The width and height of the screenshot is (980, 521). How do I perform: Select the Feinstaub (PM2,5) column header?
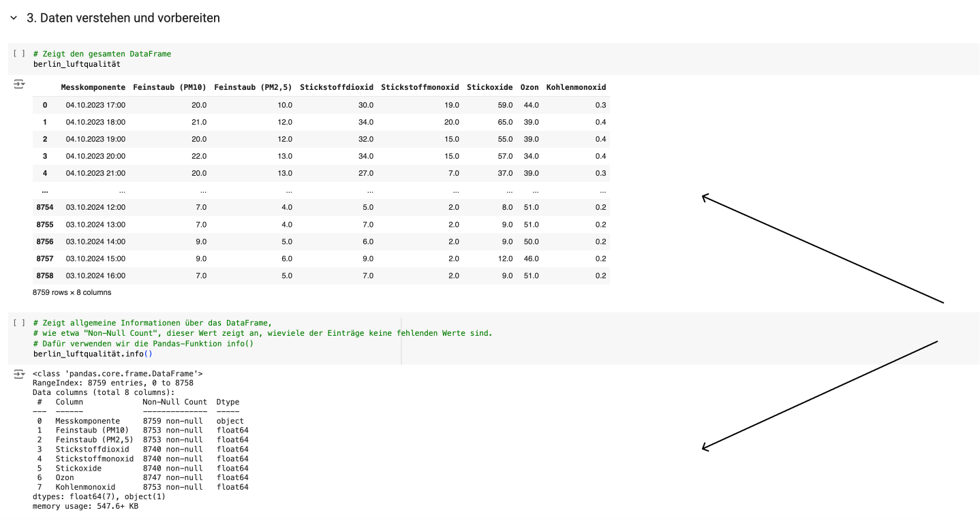pos(253,87)
